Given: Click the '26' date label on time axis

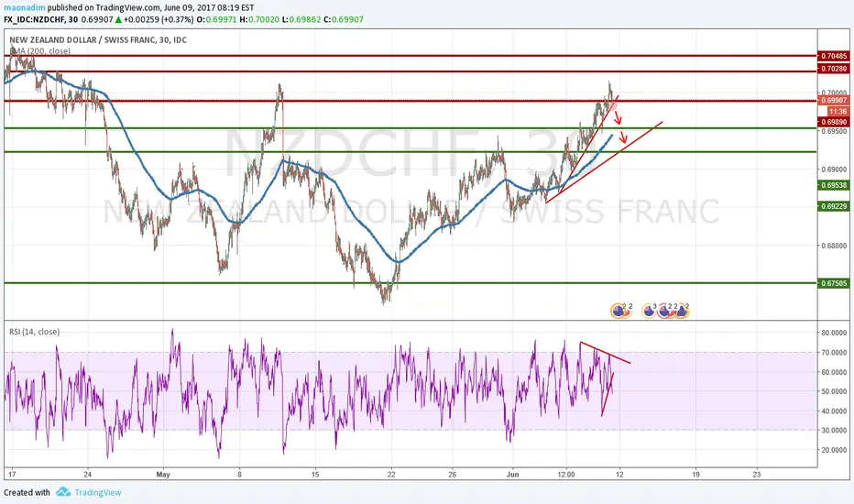Looking at the screenshot, I should pos(453,475).
